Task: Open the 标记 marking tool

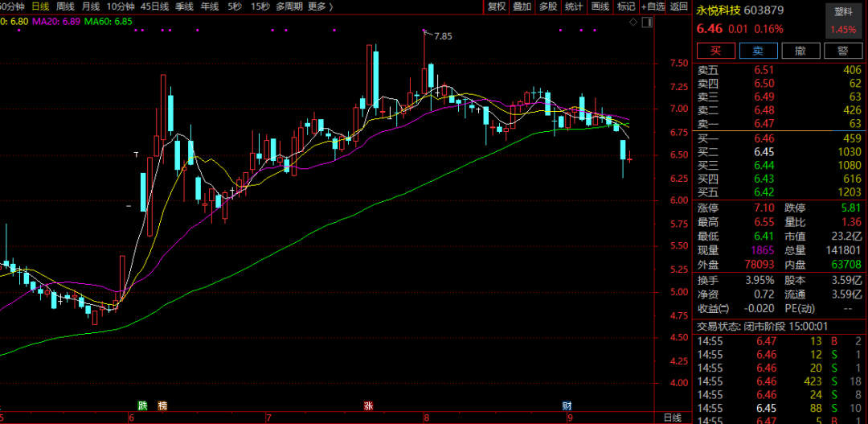Action: pyautogui.click(x=625, y=6)
